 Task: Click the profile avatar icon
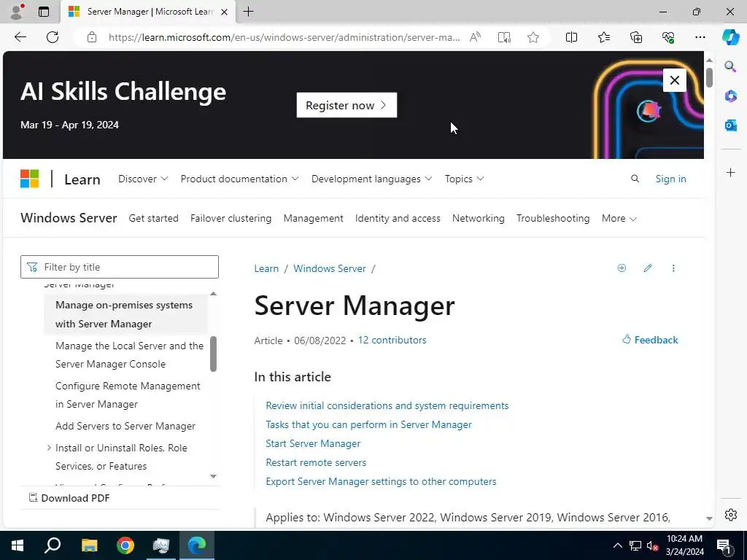[17, 12]
